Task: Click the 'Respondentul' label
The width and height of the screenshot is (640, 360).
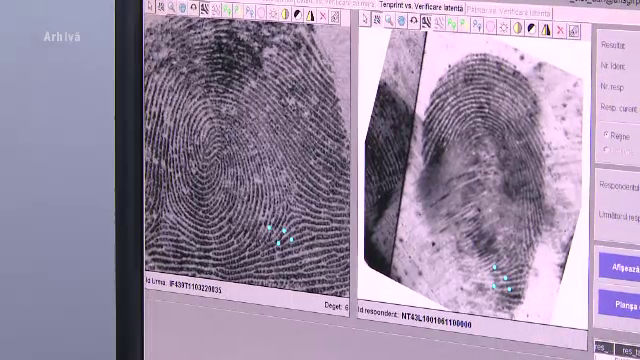Action: (x=619, y=186)
